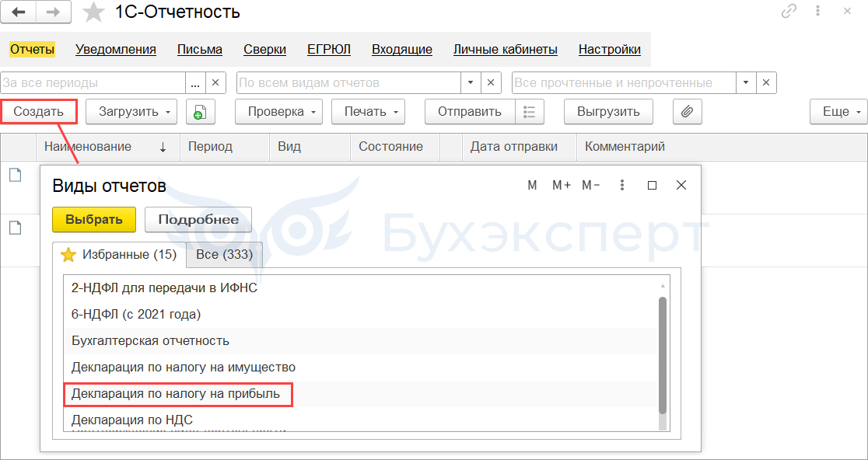
Task: Clear the report type filter with X
Action: [491, 83]
